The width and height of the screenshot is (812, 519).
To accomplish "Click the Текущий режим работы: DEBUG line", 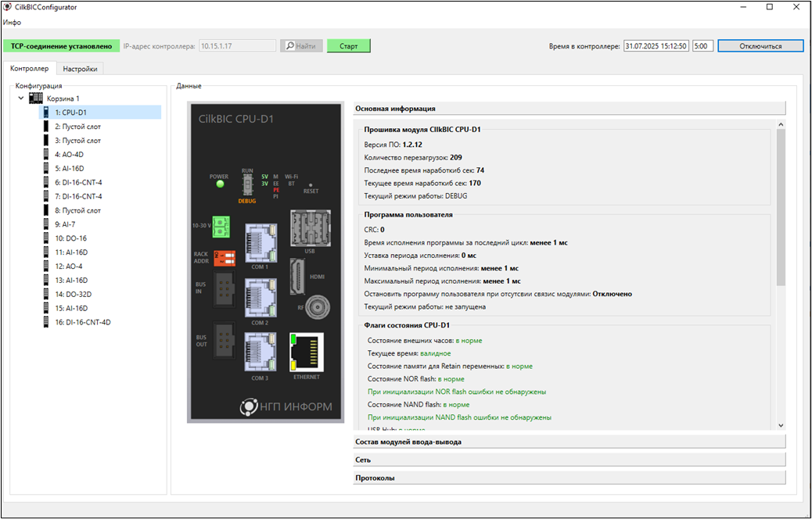I will [x=416, y=196].
